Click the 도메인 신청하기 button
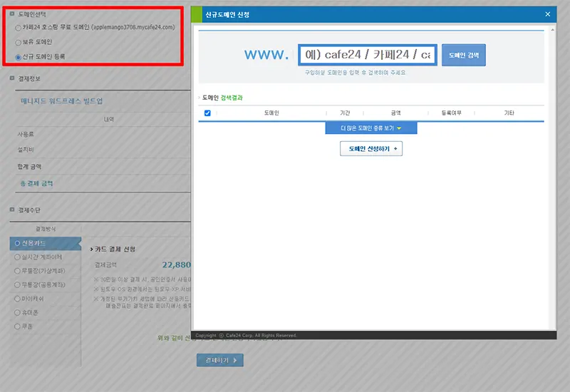 pos(370,149)
